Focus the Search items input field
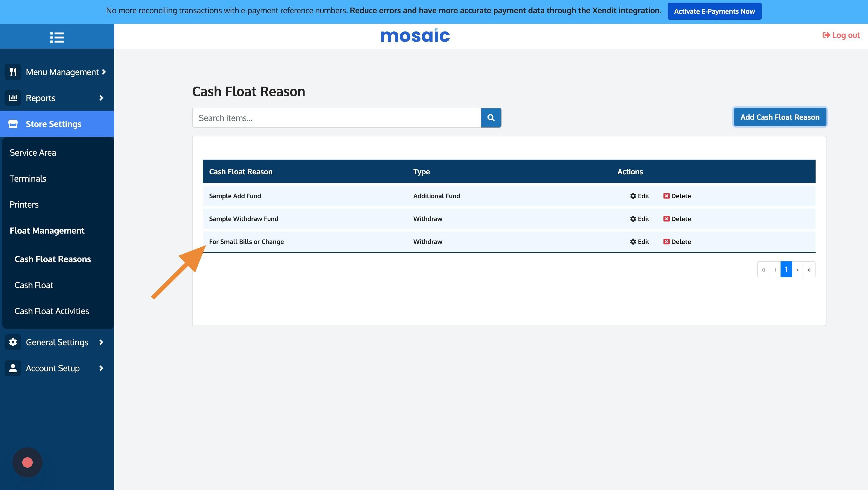Image resolution: width=868 pixels, height=490 pixels. (336, 118)
